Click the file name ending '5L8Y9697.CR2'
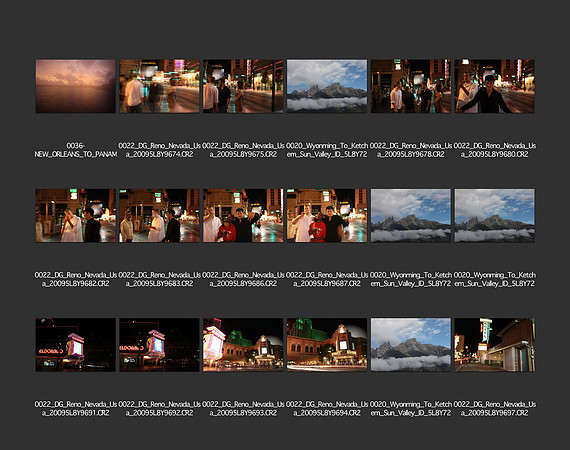570x450 pixels. (x=494, y=409)
